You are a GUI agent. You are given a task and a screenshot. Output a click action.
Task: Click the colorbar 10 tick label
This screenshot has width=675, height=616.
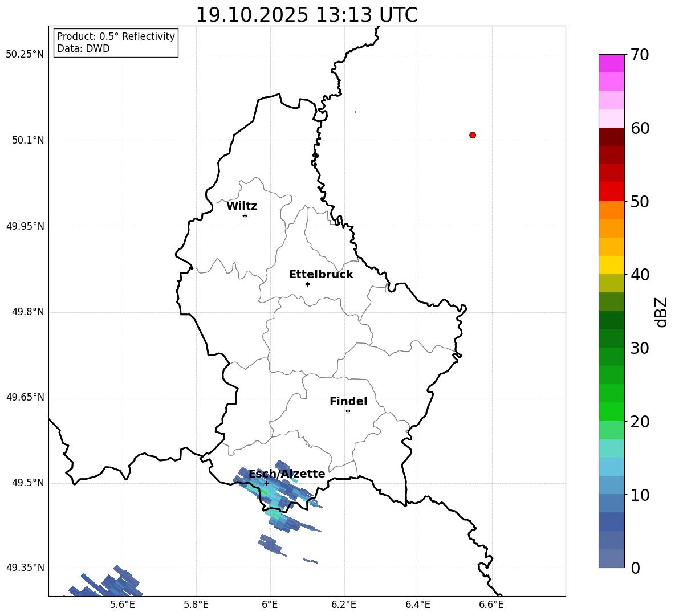click(x=640, y=495)
